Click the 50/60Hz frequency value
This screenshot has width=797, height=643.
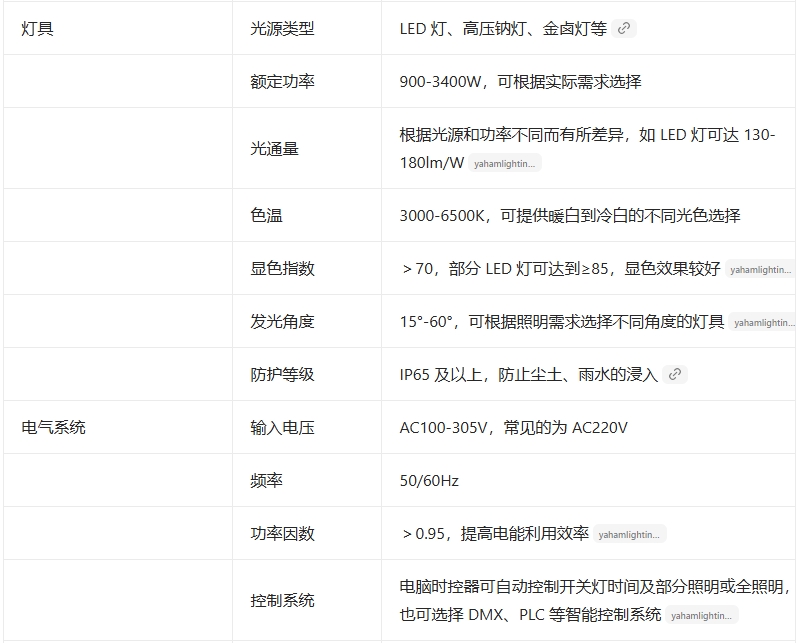pos(429,481)
